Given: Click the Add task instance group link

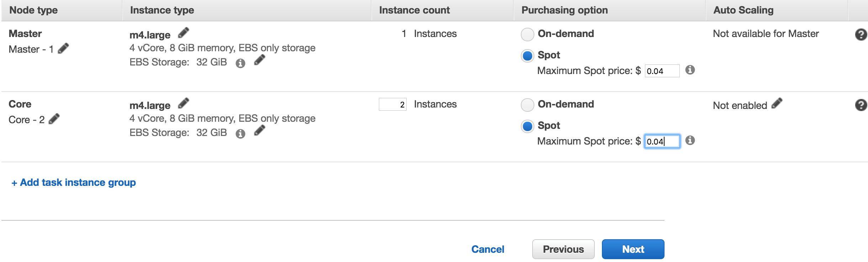Looking at the screenshot, I should 74,183.
